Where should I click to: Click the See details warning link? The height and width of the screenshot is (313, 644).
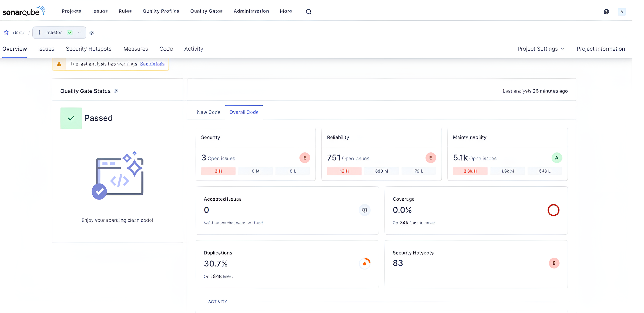[152, 64]
